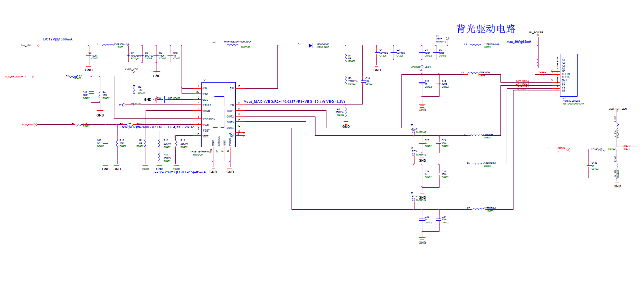Image resolution: width=644 pixels, height=296 pixels.
Task: Pick the L5 inductor coil symbol
Action: tap(475, 135)
